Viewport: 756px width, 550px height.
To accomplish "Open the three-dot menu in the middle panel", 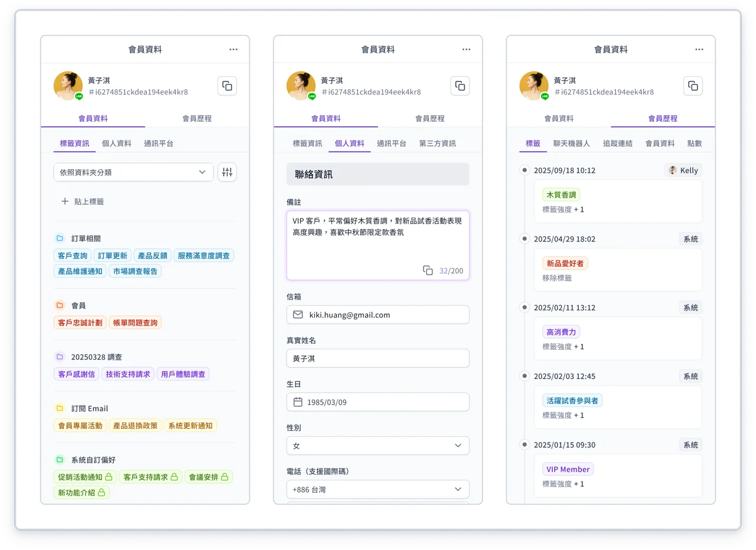I will coord(467,50).
